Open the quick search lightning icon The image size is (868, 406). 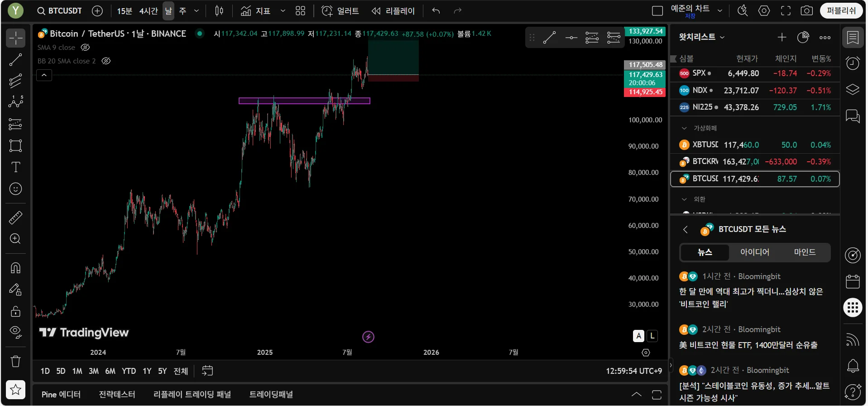(743, 11)
